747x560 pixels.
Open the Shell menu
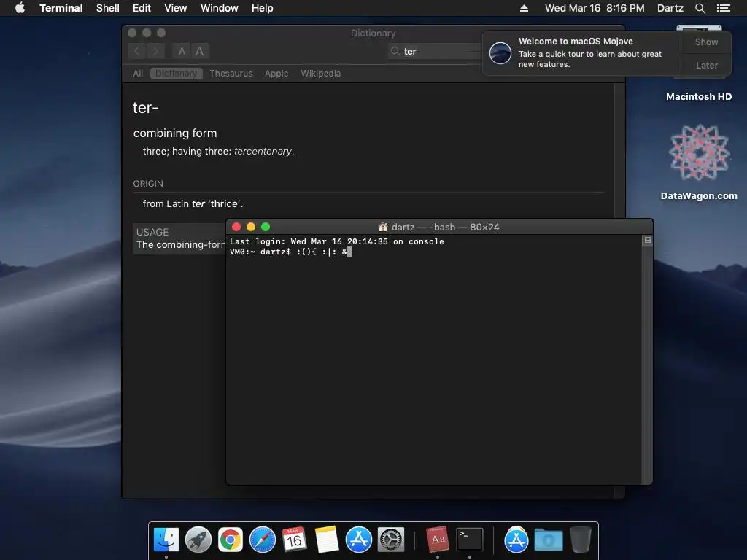click(108, 8)
